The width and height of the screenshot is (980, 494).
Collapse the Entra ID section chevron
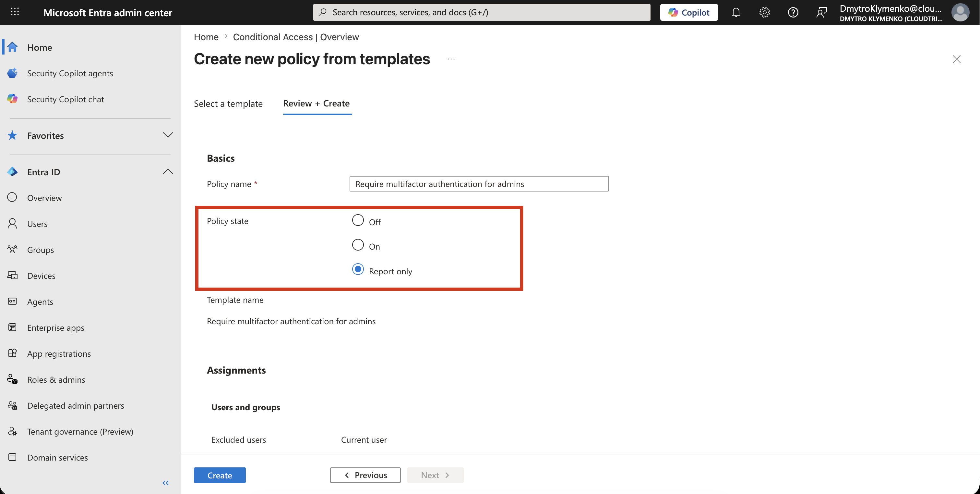[x=168, y=172]
